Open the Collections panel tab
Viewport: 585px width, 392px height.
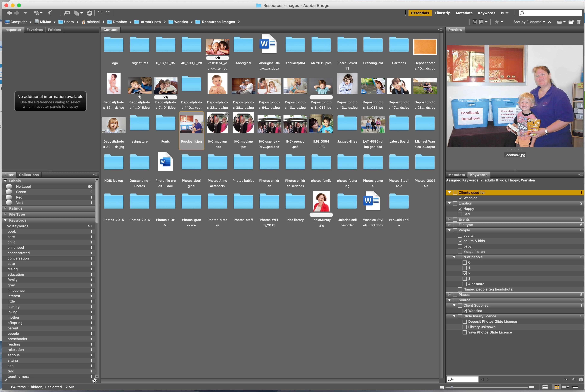[x=29, y=175]
